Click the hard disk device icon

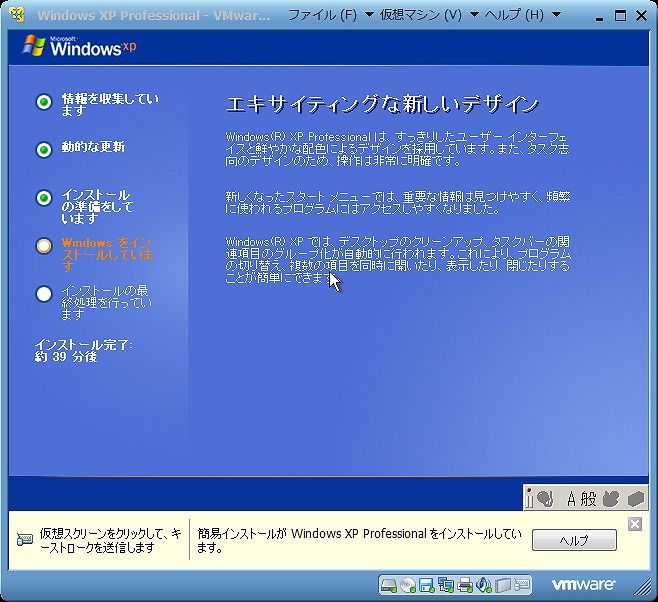(x=388, y=584)
